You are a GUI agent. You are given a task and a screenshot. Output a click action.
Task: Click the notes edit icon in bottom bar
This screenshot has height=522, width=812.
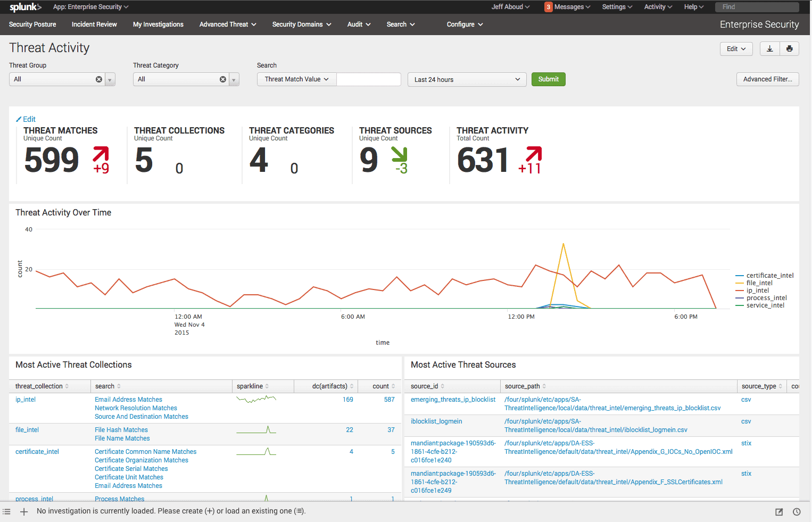[779, 512]
